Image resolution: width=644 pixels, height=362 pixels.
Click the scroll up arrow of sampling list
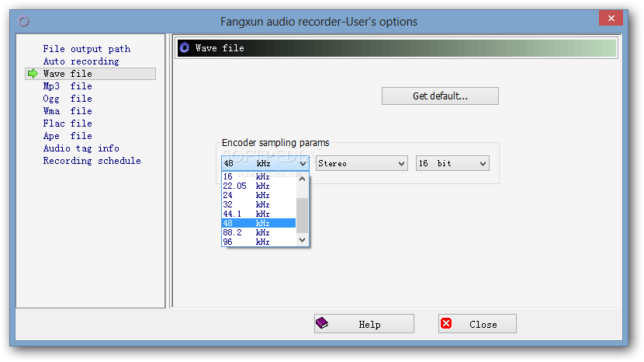pos(303,179)
